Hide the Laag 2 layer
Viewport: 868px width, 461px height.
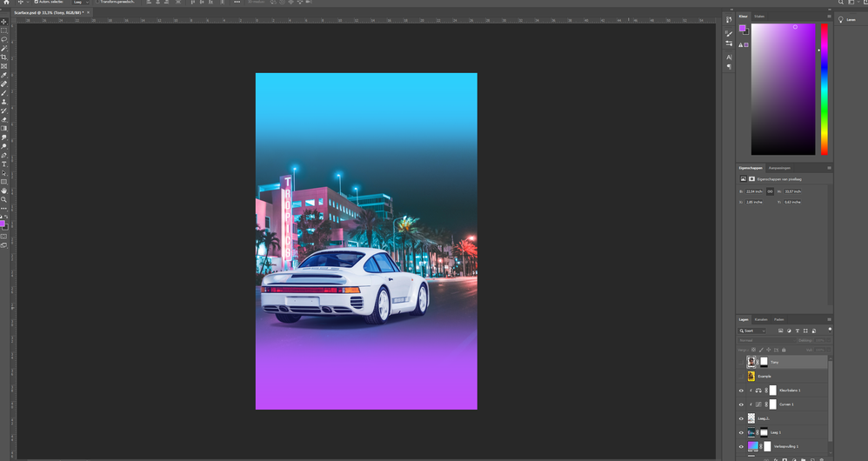(741, 418)
